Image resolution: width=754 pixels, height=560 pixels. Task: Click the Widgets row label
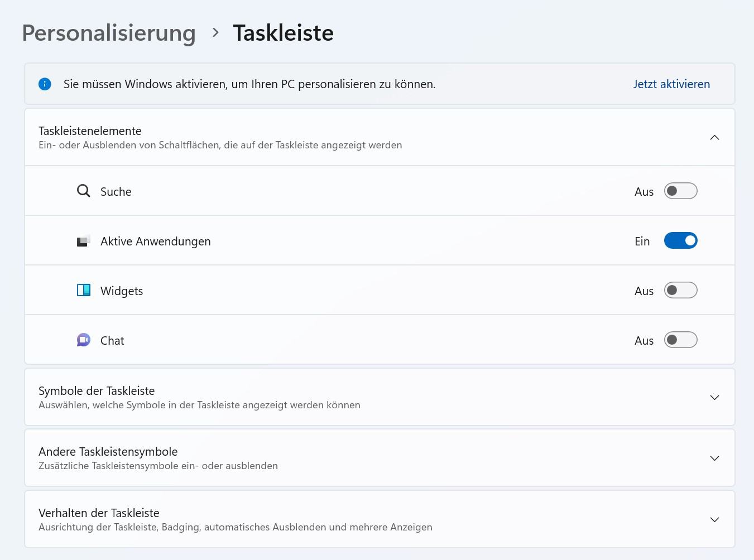point(122,291)
